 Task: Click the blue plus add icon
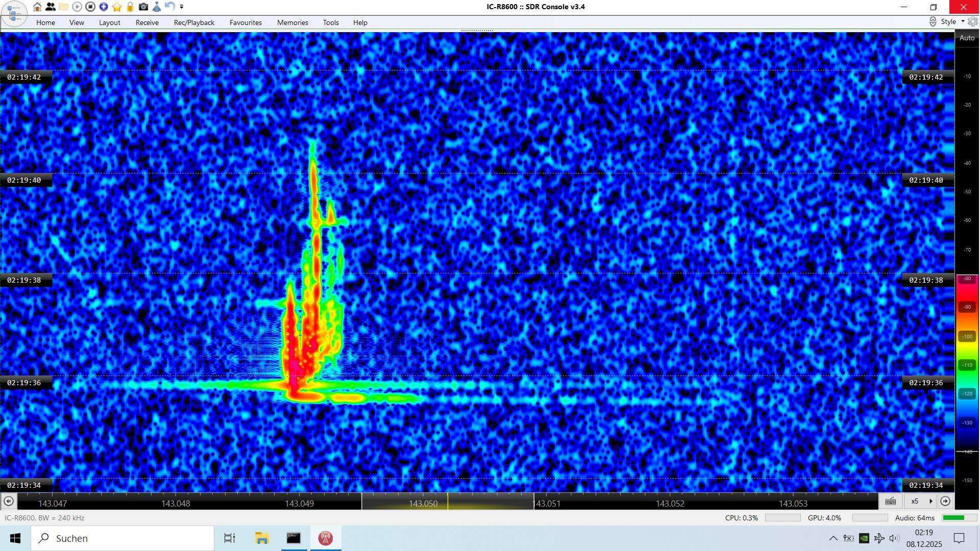[104, 7]
